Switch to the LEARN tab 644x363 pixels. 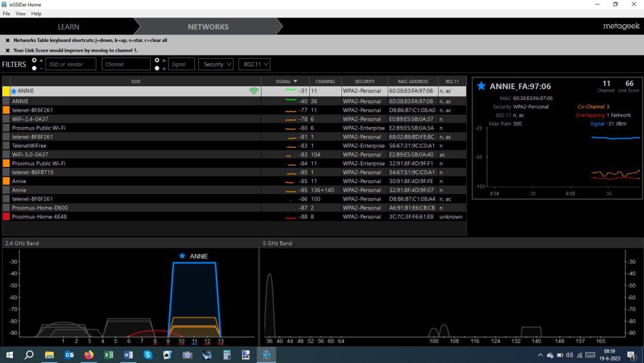[69, 27]
